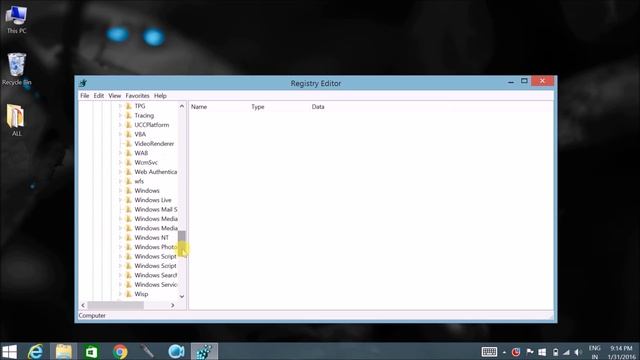Screen dimensions: 640x360
Task: Select the Windows key label
Action: (147, 191)
